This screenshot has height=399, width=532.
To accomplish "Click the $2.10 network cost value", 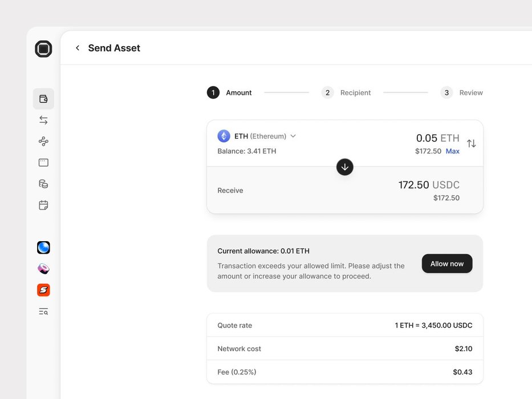I will click(x=464, y=349).
